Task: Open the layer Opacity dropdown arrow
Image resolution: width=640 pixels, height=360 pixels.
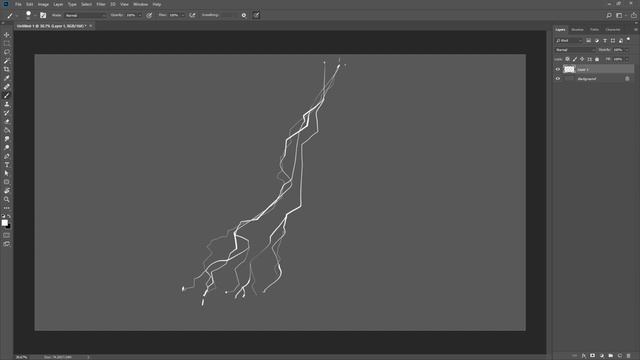Action: pyautogui.click(x=627, y=50)
